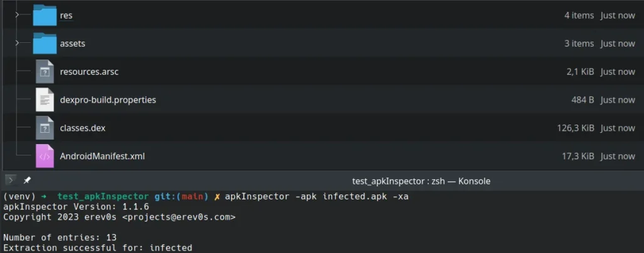
Task: Expand the assets folder tree arrow
Action: tap(17, 43)
